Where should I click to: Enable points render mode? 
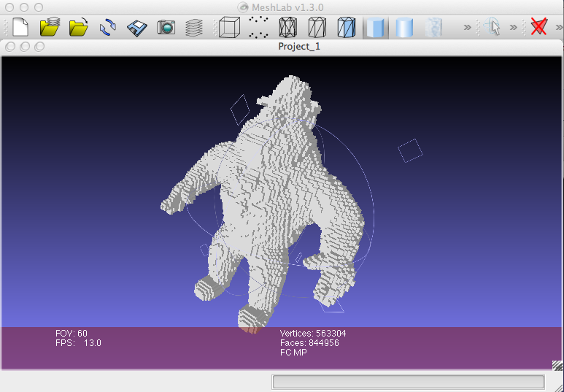pyautogui.click(x=258, y=28)
